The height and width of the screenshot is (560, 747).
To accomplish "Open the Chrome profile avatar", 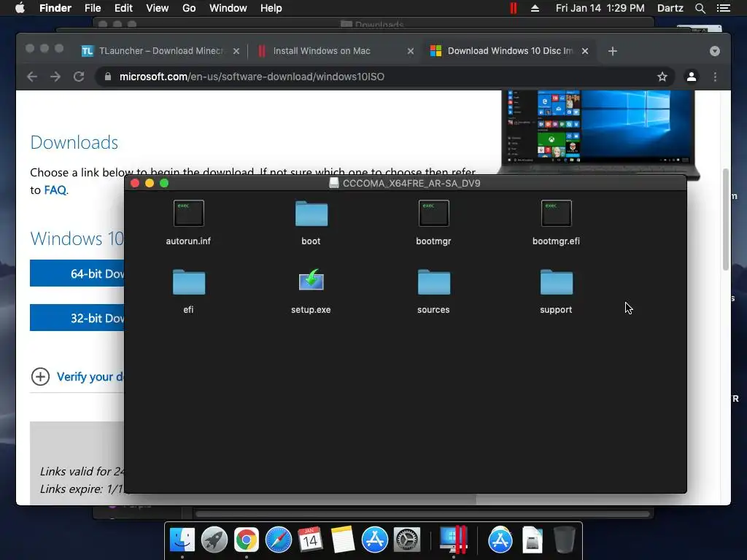I will (x=692, y=77).
